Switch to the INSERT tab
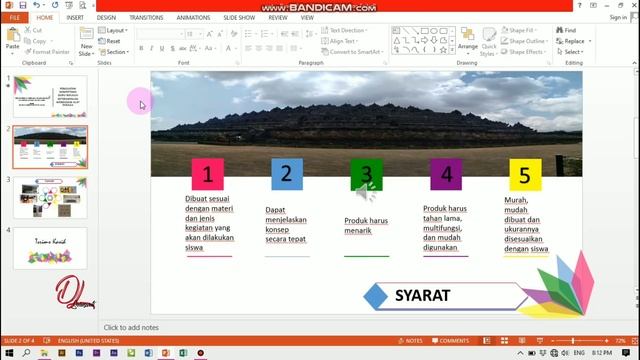 tap(75, 18)
